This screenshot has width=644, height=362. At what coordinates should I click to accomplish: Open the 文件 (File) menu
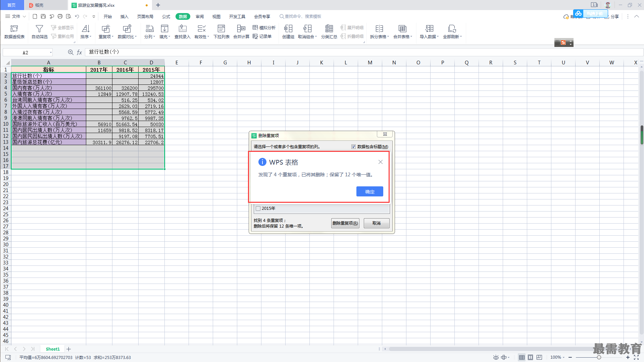tap(15, 16)
